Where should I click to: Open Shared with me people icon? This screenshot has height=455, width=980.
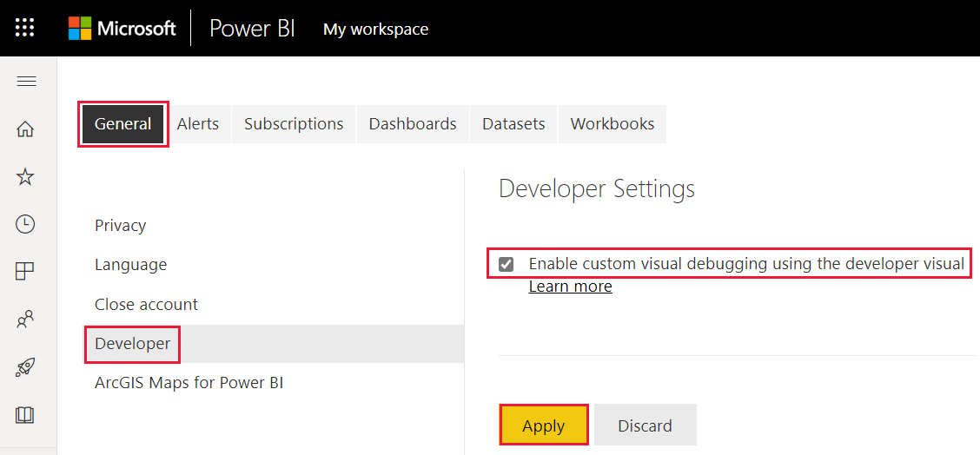point(26,320)
